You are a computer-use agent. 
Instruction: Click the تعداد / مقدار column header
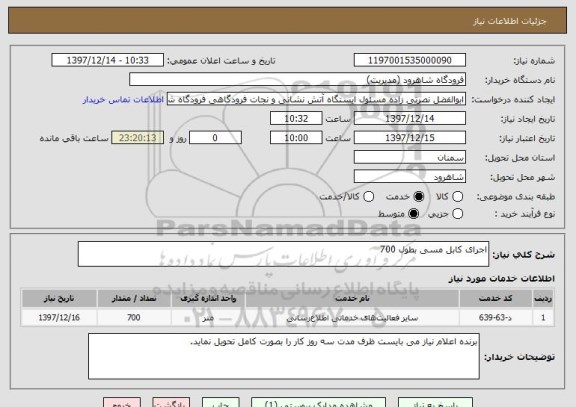coord(134,299)
